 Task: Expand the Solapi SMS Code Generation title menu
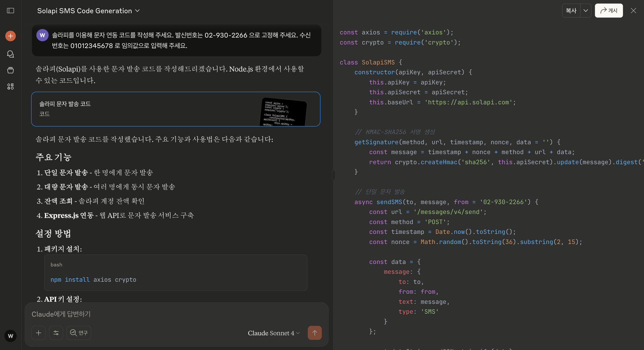[x=89, y=11]
